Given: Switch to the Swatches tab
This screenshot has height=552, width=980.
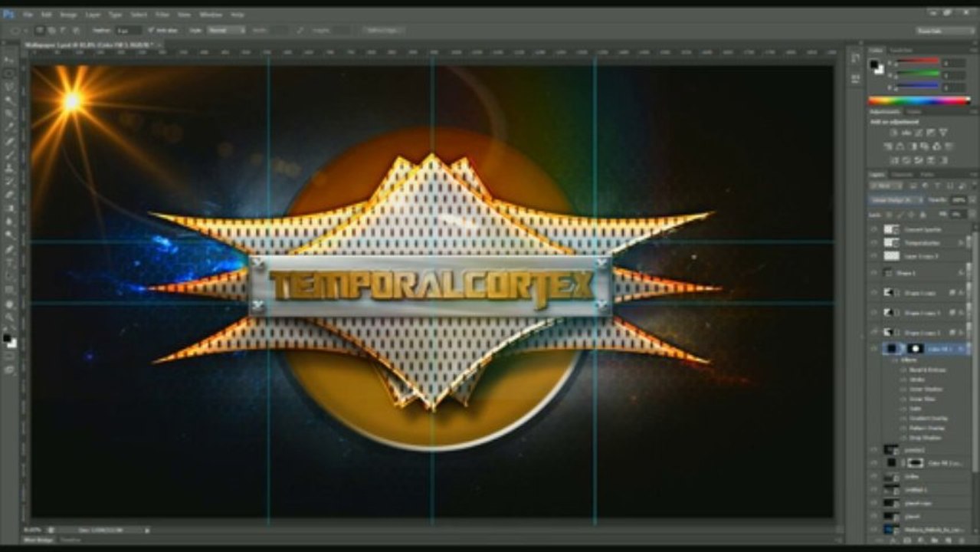Looking at the screenshot, I should pos(902,50).
